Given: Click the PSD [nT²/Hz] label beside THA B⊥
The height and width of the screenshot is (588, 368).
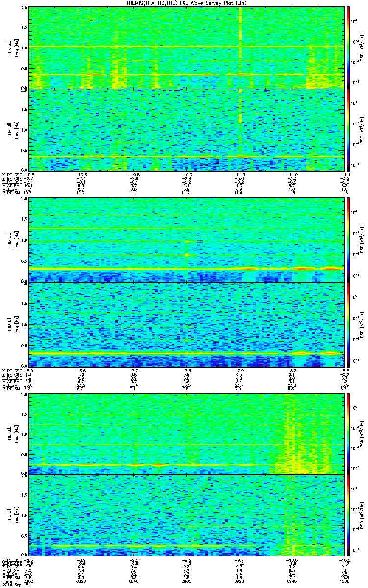Looking at the screenshot, I should tap(361, 47).
